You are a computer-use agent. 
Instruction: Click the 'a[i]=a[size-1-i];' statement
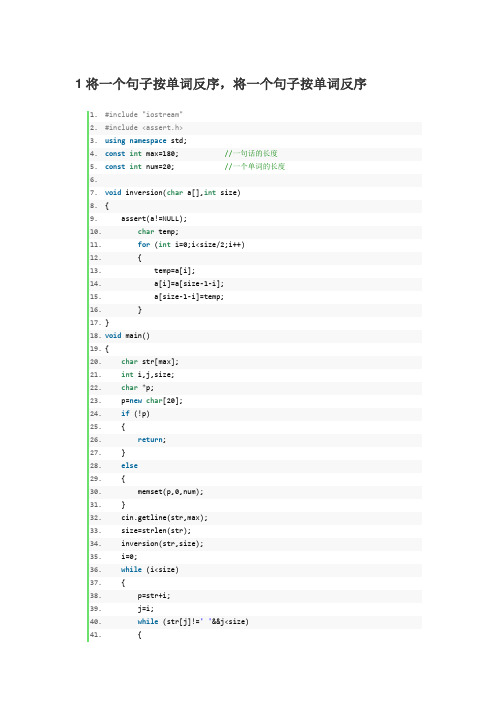pos(189,283)
